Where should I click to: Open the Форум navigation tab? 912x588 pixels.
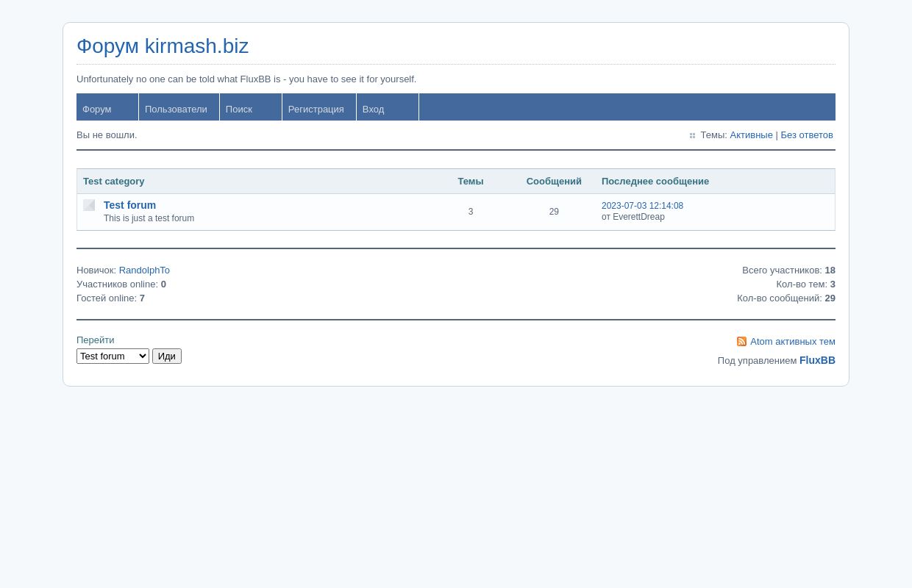[97, 109]
